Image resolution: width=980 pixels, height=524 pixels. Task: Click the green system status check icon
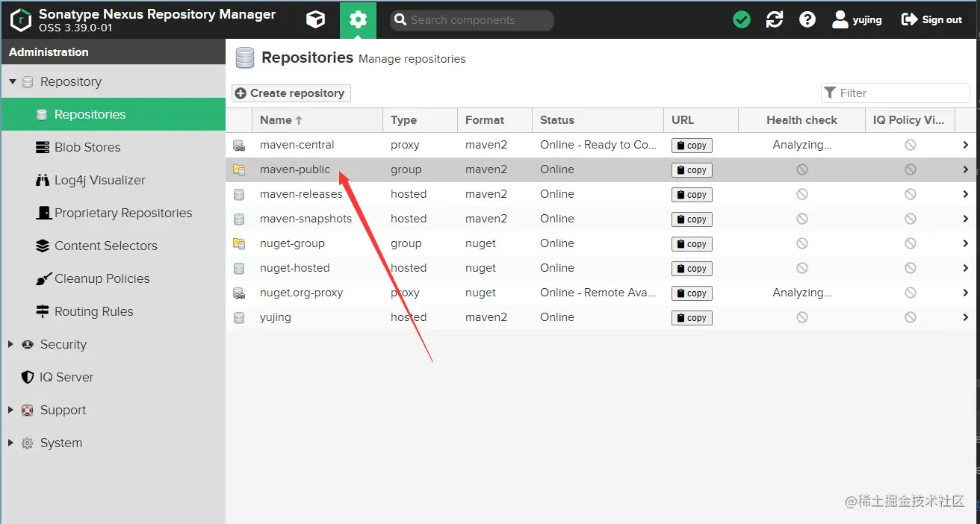(742, 19)
